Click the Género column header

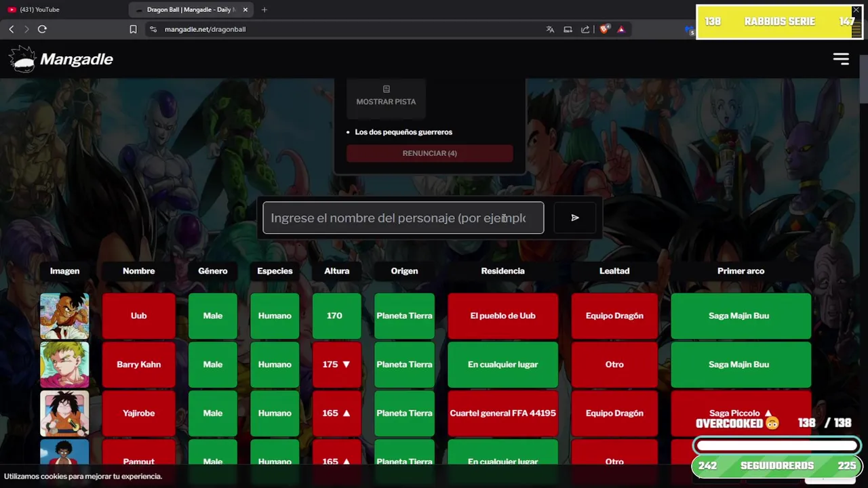click(213, 271)
